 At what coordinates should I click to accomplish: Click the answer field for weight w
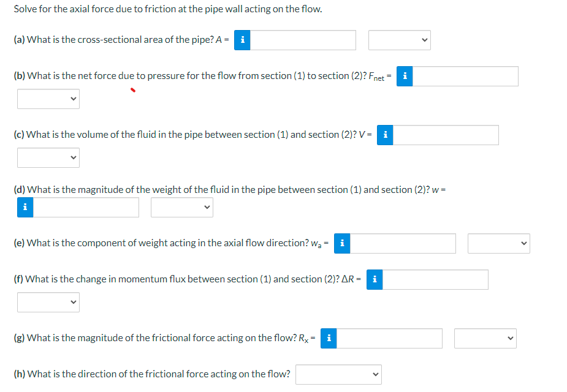tap(86, 207)
